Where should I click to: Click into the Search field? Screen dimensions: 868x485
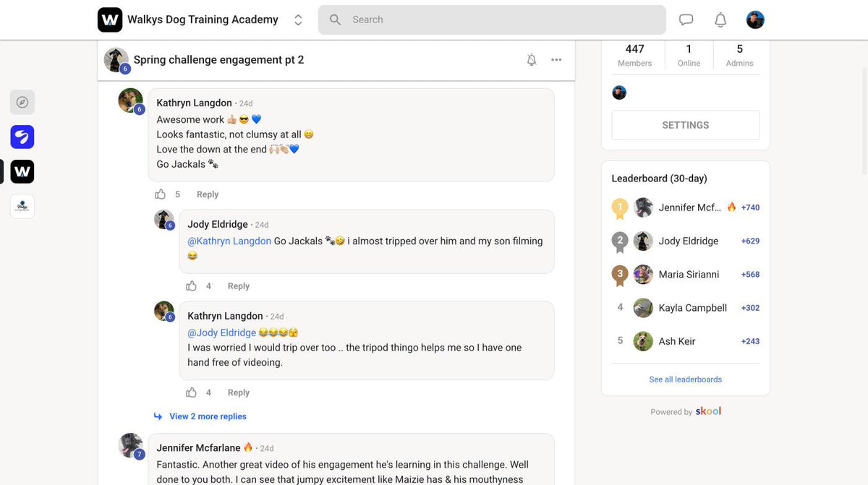point(492,20)
